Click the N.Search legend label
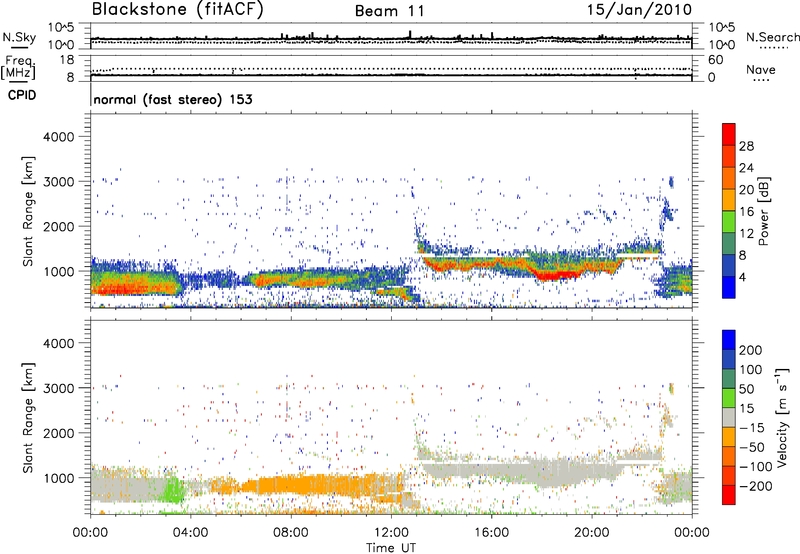 (x=772, y=37)
